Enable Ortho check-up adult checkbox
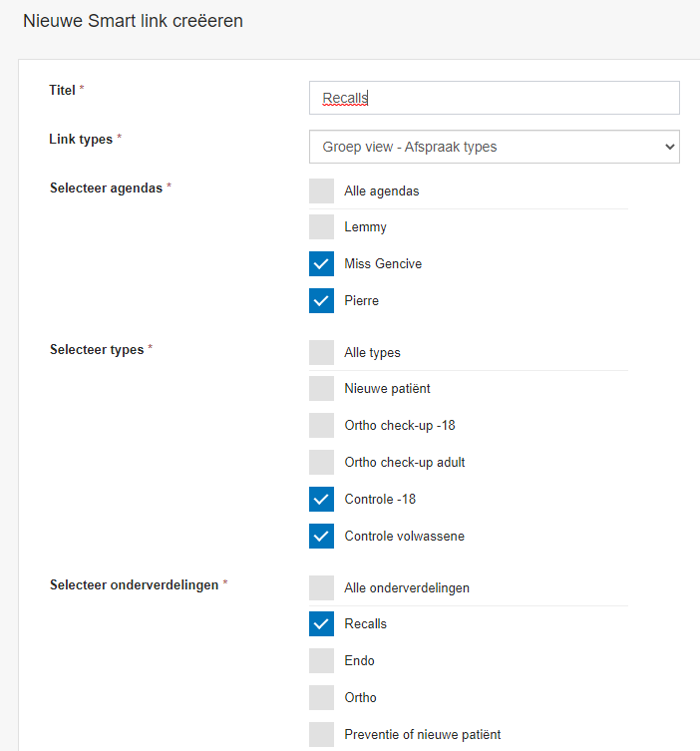 point(321,462)
